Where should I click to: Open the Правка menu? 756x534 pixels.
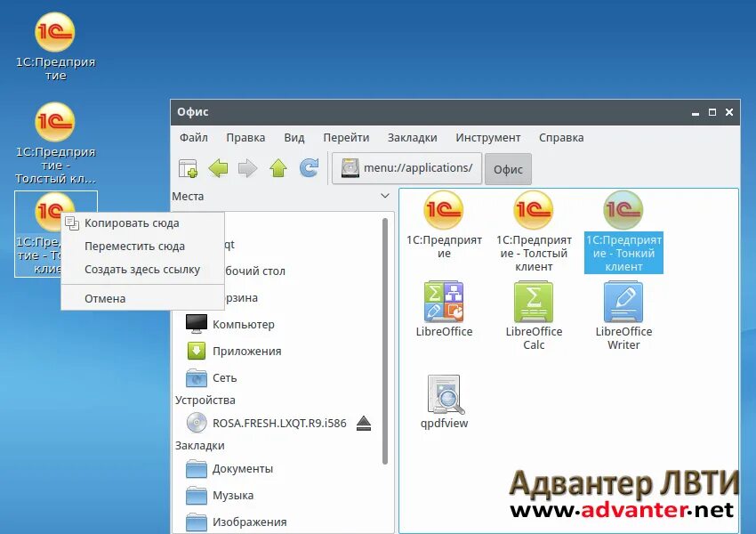click(245, 137)
